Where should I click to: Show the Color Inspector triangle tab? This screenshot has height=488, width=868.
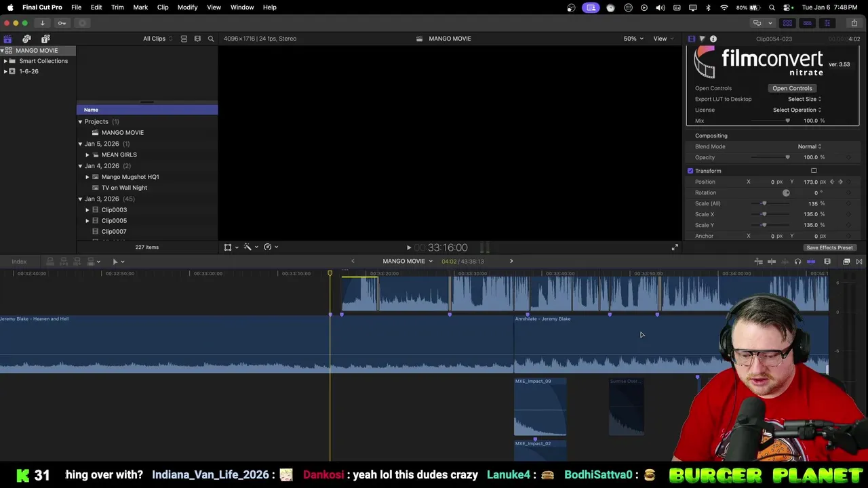pos(702,39)
